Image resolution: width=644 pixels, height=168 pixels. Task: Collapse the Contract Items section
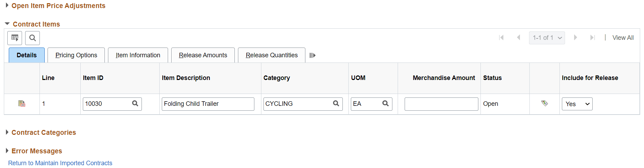pyautogui.click(x=7, y=24)
